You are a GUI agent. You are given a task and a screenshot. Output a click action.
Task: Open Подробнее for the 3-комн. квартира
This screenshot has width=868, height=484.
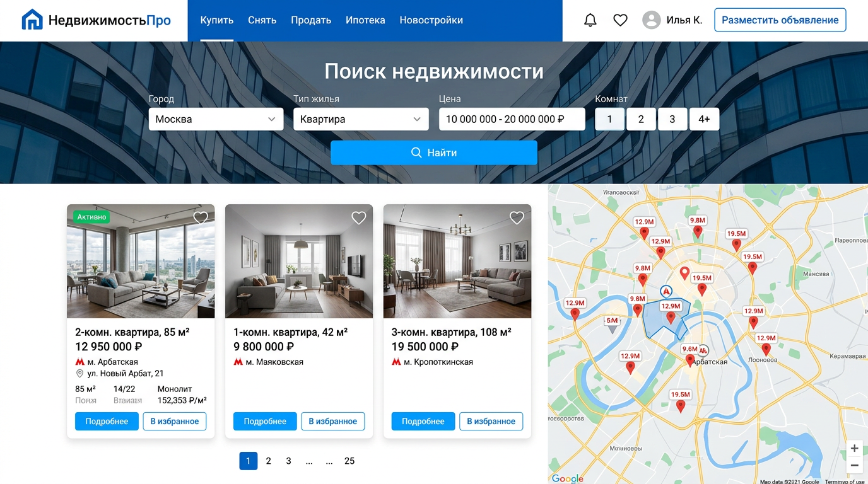click(x=423, y=422)
